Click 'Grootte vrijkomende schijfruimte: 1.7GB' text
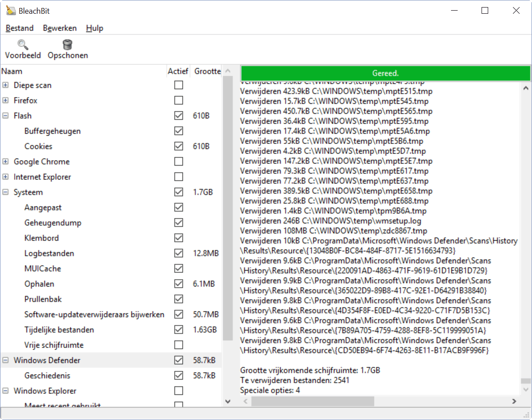 click(310, 370)
